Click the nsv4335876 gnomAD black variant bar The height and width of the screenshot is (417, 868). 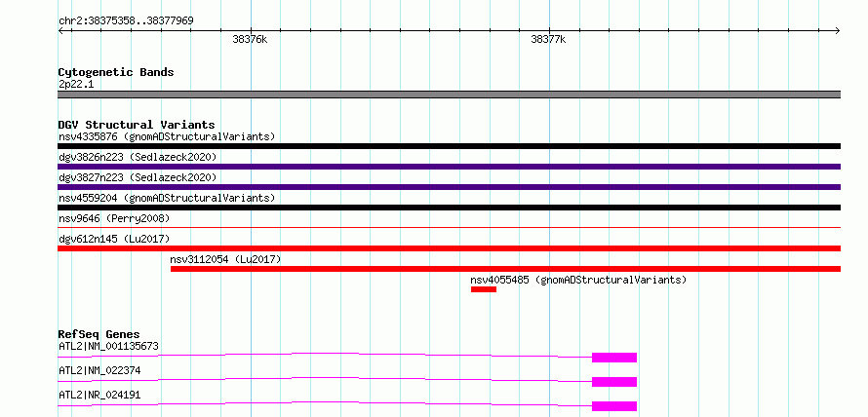pyautogui.click(x=449, y=146)
